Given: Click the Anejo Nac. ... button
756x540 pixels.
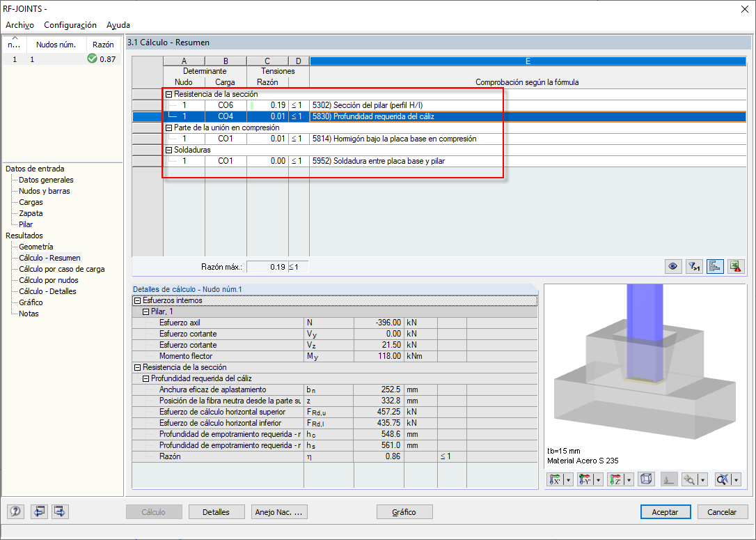Looking at the screenshot, I should (279, 512).
